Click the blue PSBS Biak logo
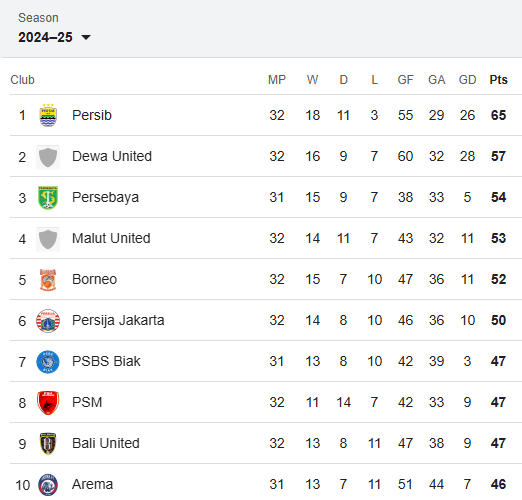The height and width of the screenshot is (500, 522). click(48, 362)
